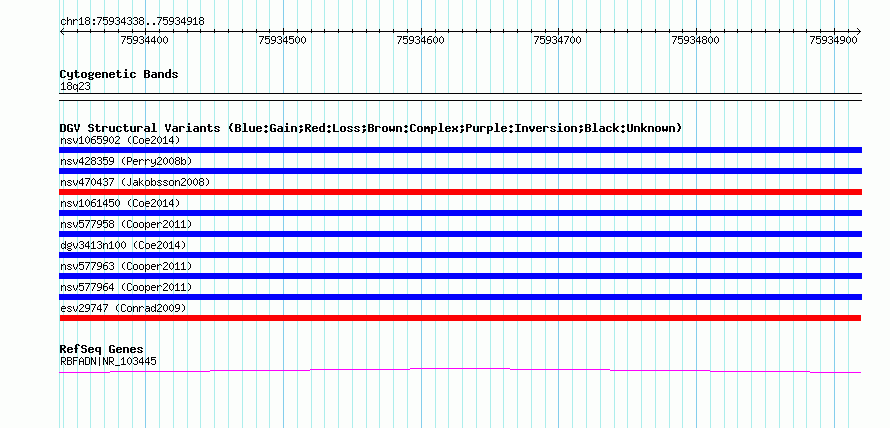Image resolution: width=890 pixels, height=428 pixels.
Task: Open variant label dgv3413n100 (Coe2014)
Action: [123, 245]
